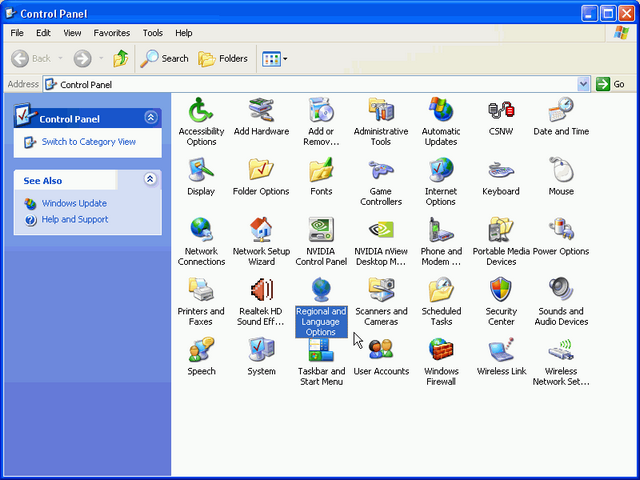
Task: Open Windows Firewall settings icon
Action: [x=441, y=350]
